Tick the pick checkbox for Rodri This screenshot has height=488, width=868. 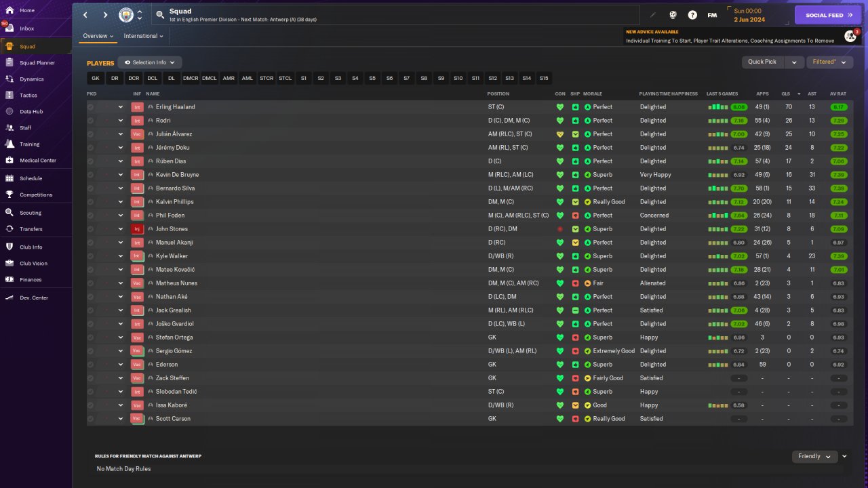pos(91,121)
